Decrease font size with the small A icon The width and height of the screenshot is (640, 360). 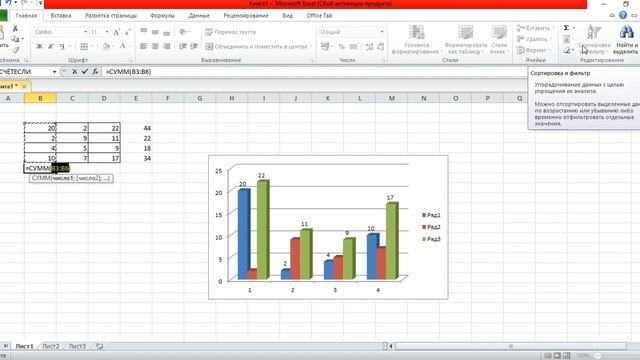[x=128, y=32]
